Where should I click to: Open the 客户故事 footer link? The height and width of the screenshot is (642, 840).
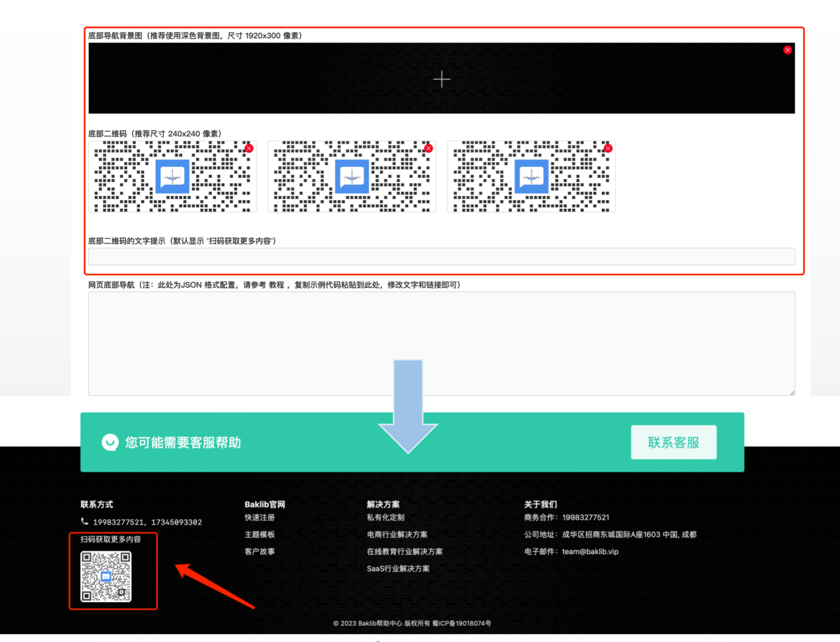pyautogui.click(x=260, y=552)
